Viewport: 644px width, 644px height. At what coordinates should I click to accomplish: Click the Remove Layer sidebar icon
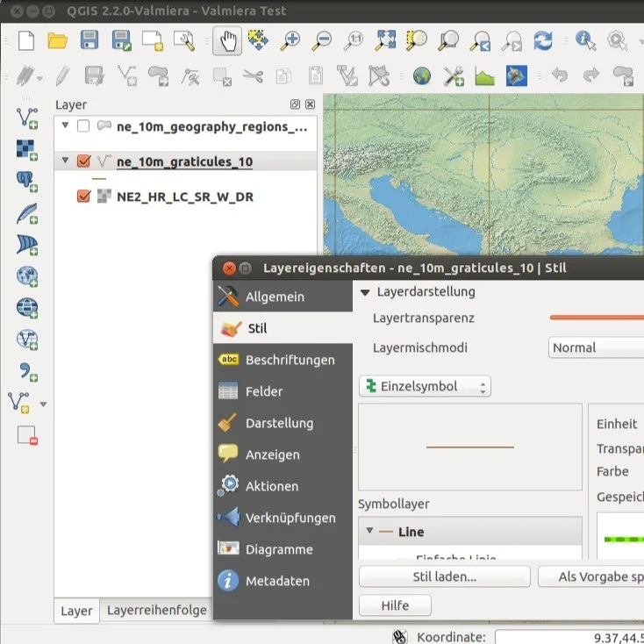(x=27, y=435)
